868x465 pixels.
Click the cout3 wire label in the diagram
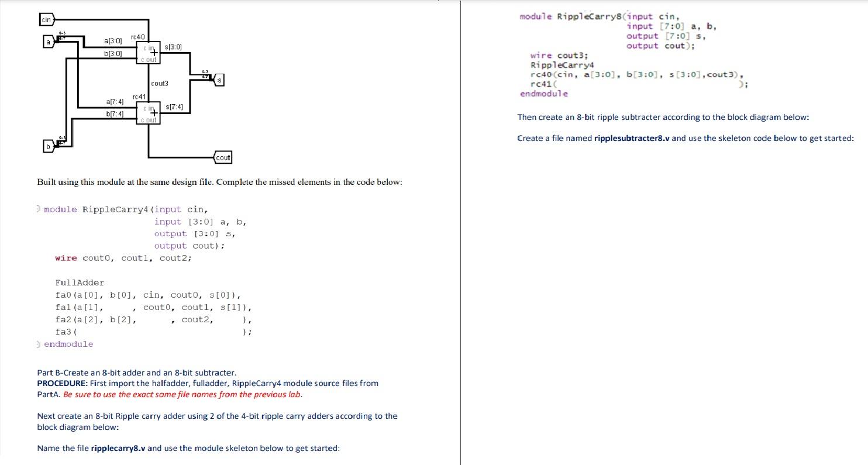click(x=159, y=83)
